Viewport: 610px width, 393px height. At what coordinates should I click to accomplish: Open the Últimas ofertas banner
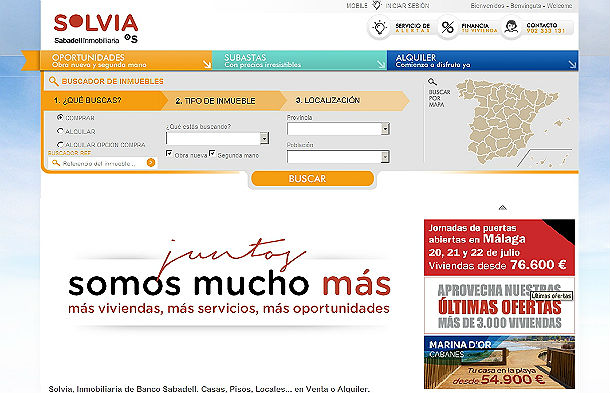pos(499,306)
